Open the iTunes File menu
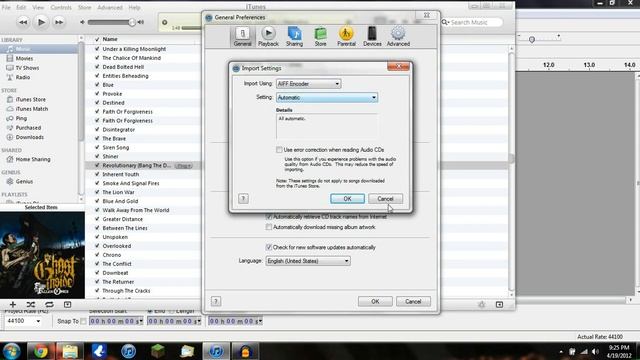This screenshot has width=640, height=360. 6,7
